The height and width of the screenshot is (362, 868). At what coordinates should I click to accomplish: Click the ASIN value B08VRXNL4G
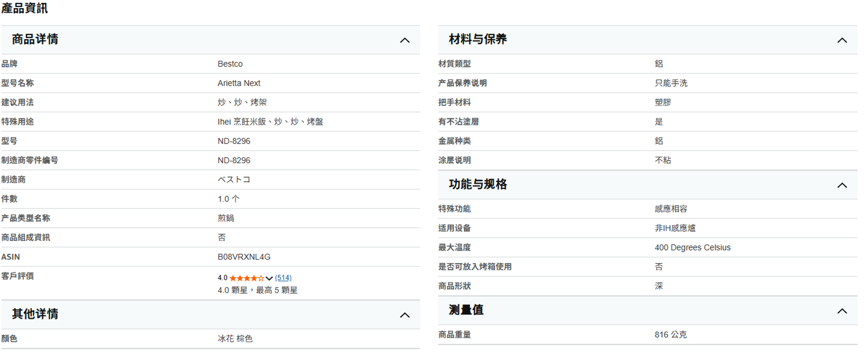click(244, 257)
